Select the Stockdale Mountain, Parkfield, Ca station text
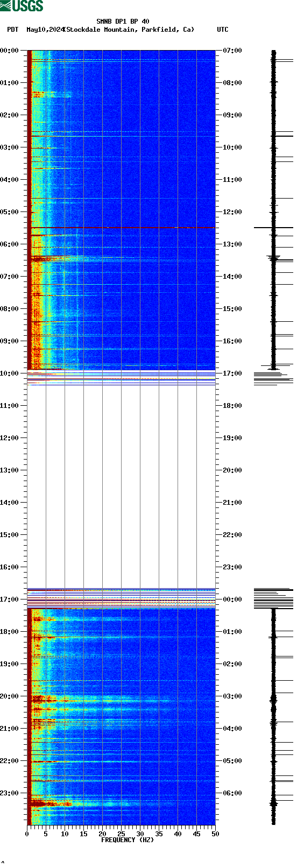This screenshot has height=868, width=297. (129, 30)
